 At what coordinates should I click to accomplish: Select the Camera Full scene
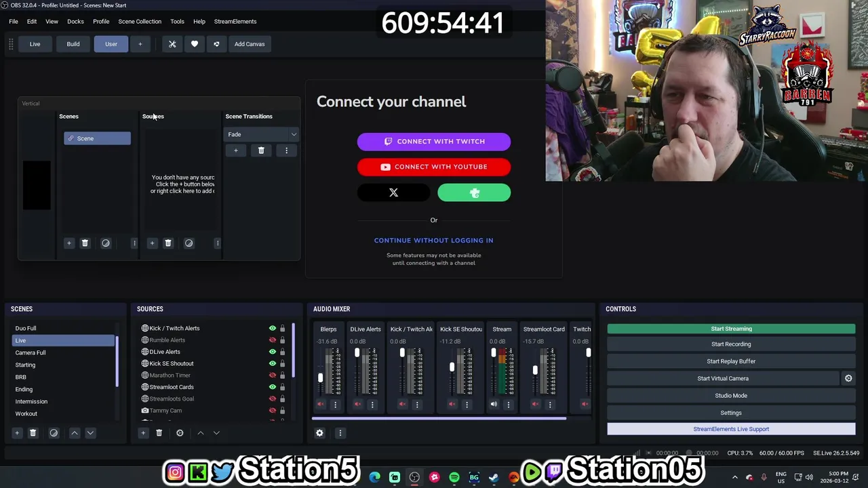tap(64, 352)
